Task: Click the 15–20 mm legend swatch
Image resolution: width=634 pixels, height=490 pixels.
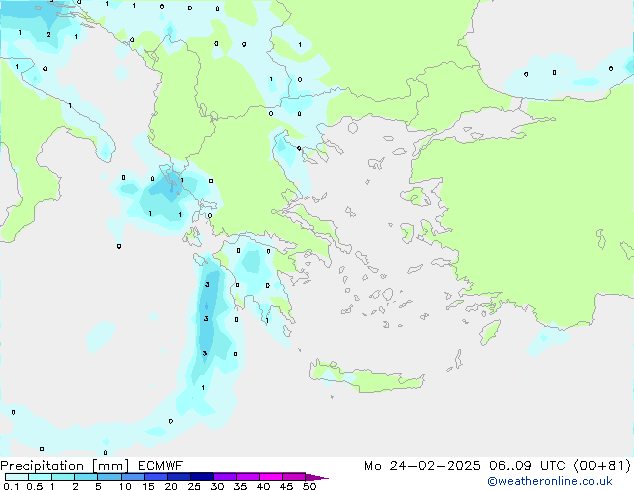Action: [155, 477]
